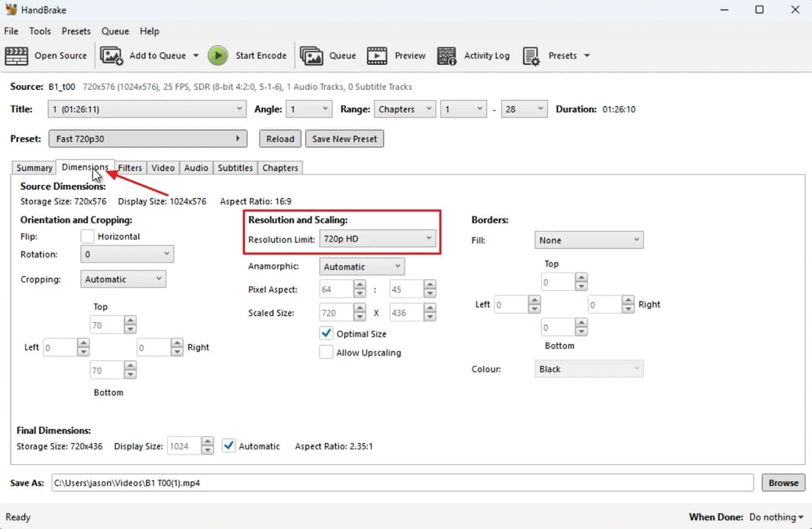
Task: Open the Queue panel icon
Action: [x=312, y=56]
